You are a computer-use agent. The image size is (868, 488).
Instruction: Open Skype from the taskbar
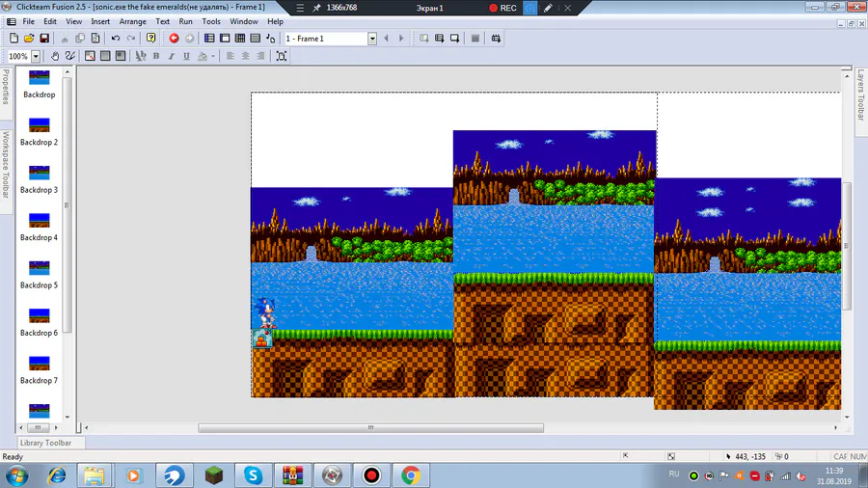point(253,475)
